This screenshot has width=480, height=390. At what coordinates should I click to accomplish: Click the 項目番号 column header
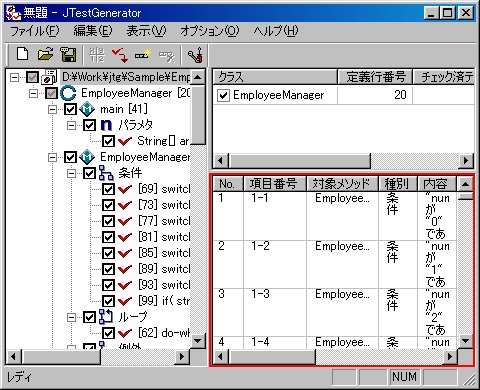tap(275, 184)
